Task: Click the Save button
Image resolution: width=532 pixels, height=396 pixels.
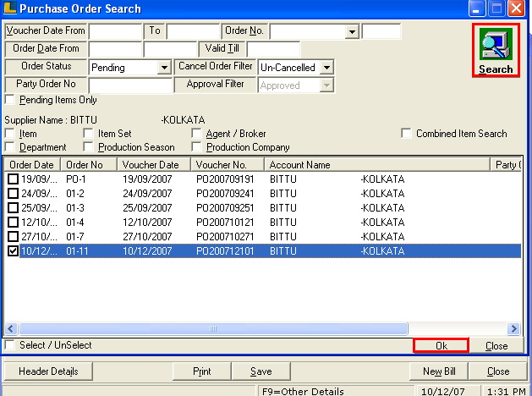Action: (x=261, y=371)
